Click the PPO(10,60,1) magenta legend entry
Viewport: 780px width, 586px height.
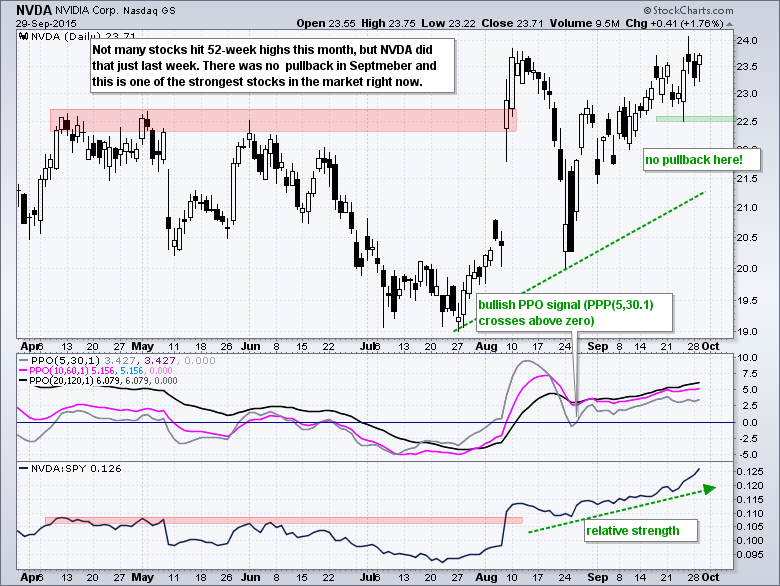click(x=96, y=371)
